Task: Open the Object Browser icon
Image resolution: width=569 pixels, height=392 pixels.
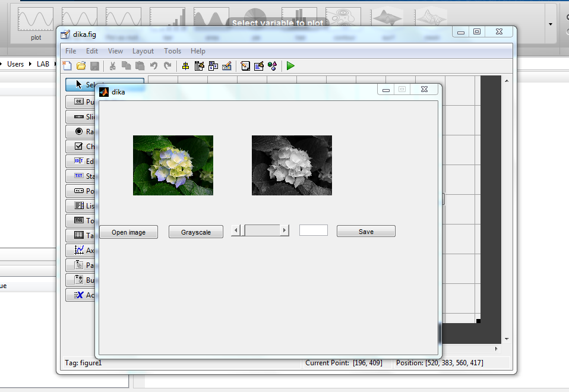Action: pos(272,66)
